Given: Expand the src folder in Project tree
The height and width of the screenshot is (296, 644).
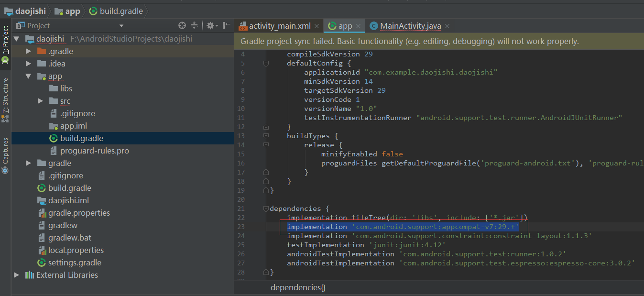Looking at the screenshot, I should click(40, 100).
